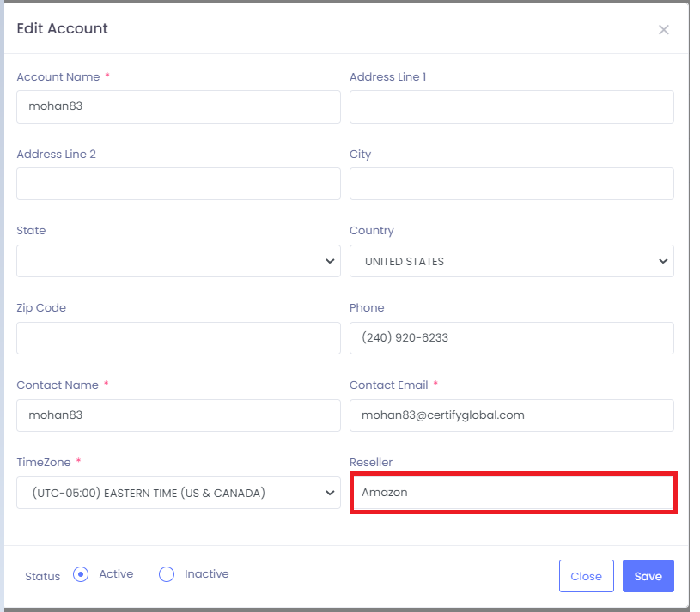Open the State dropdown

179,261
